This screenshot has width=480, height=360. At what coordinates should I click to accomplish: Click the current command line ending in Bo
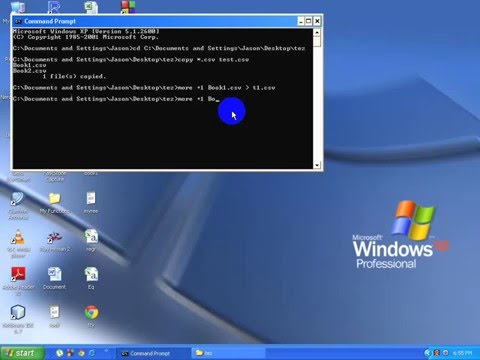pos(116,99)
